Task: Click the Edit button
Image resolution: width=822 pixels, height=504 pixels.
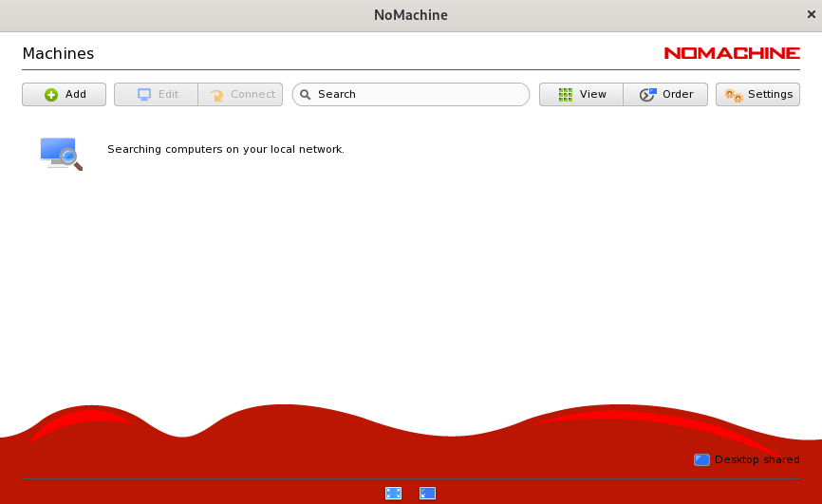Action: [157, 94]
